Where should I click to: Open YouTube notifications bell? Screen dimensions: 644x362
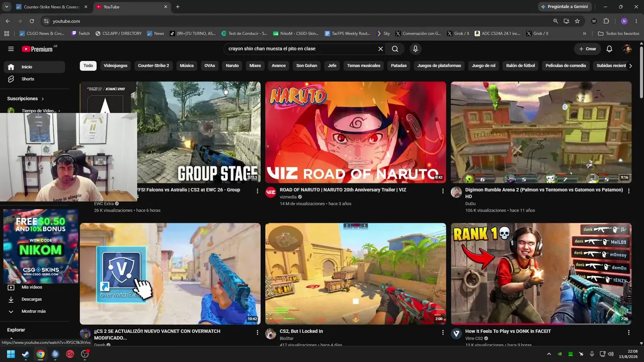click(x=609, y=49)
